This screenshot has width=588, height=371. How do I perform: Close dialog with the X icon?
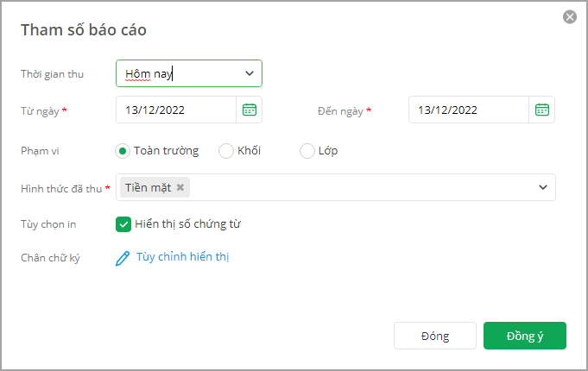pos(570,17)
